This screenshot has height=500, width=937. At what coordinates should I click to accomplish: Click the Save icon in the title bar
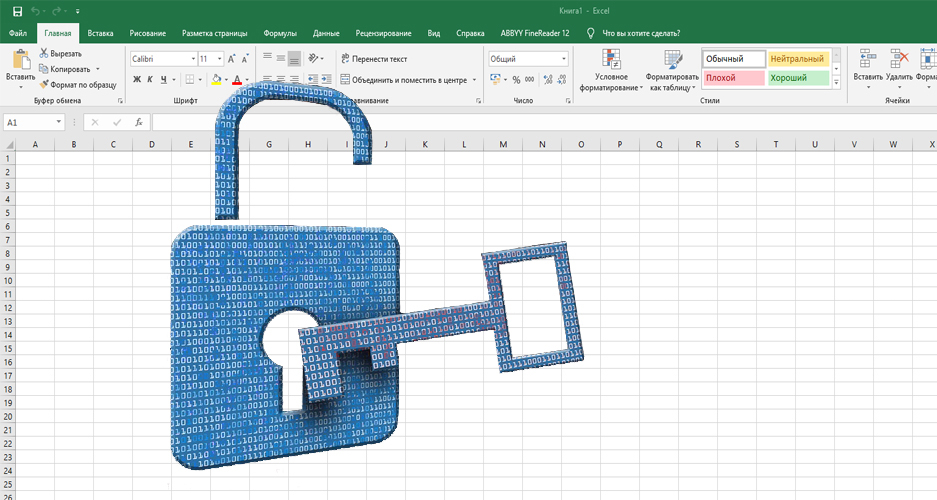tap(18, 11)
